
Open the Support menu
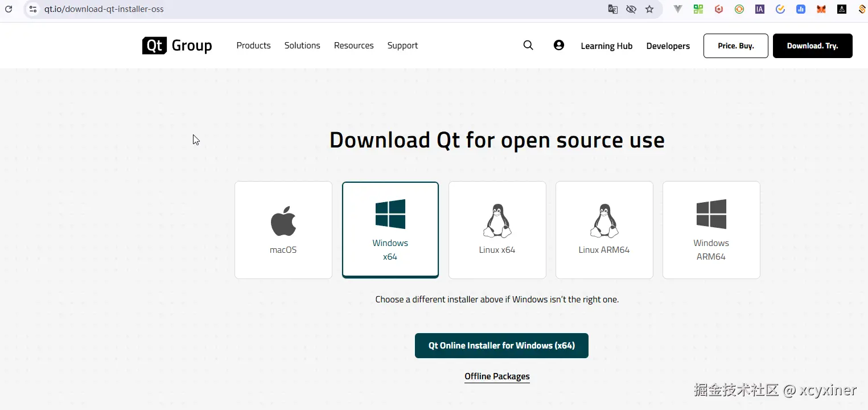click(402, 46)
